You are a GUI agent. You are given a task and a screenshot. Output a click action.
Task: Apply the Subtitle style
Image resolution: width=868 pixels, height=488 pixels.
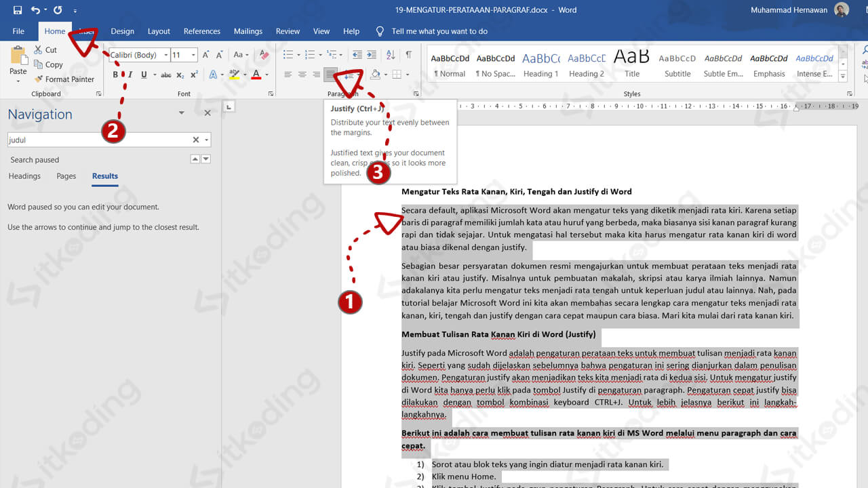coord(677,65)
